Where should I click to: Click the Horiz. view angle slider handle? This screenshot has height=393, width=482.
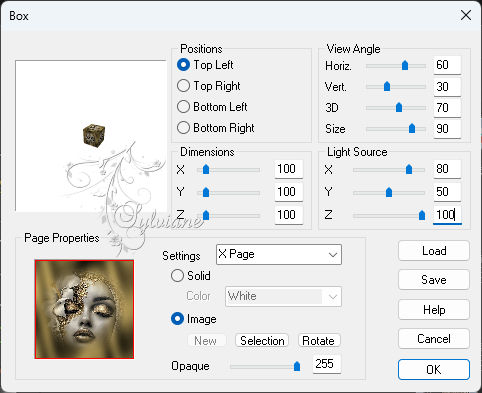405,65
